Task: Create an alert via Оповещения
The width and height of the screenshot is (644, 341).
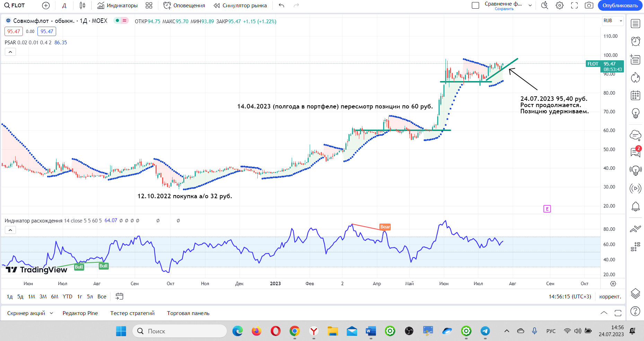Action: click(184, 6)
